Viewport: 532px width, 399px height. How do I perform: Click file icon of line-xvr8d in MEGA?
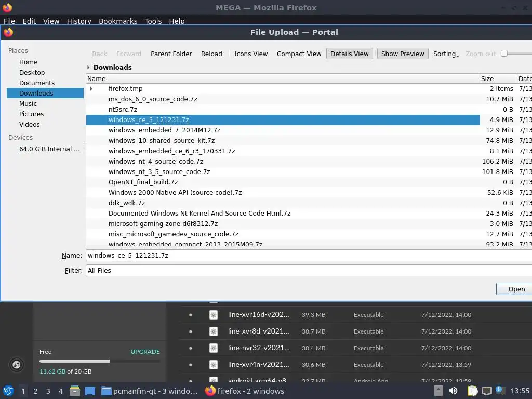click(x=214, y=331)
